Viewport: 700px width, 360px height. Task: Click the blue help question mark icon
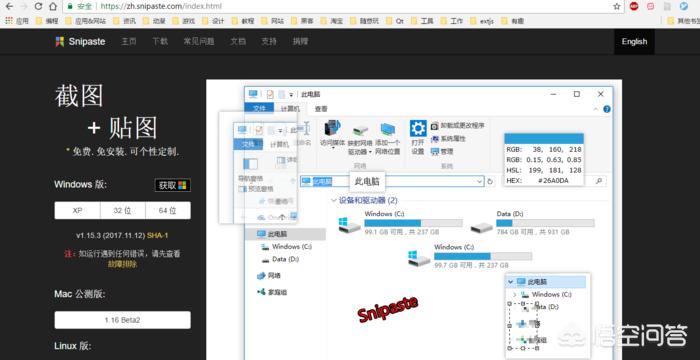point(607,109)
